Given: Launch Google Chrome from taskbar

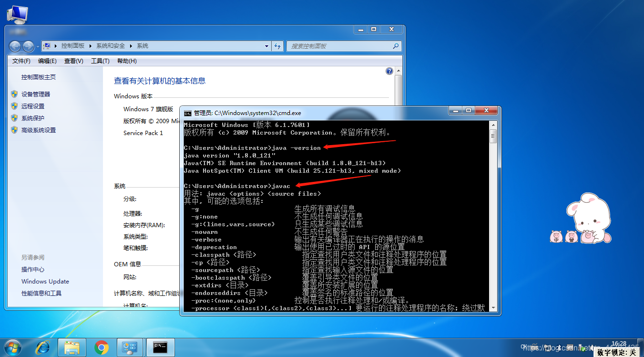Looking at the screenshot, I should (x=101, y=348).
